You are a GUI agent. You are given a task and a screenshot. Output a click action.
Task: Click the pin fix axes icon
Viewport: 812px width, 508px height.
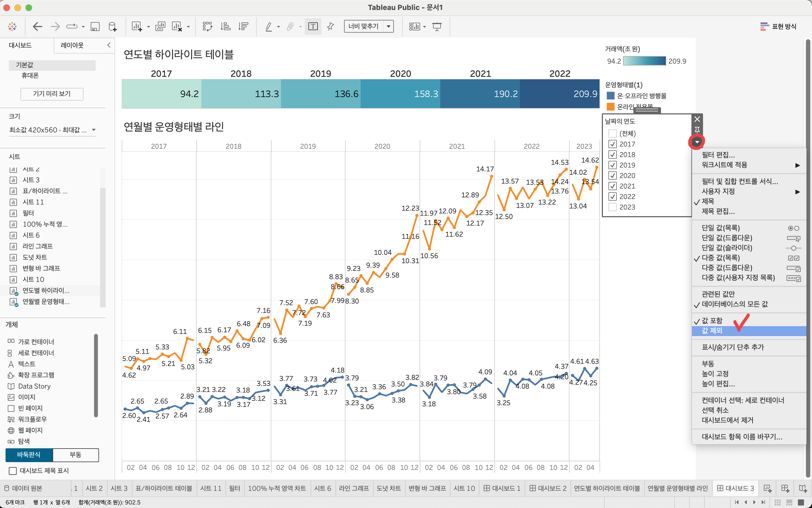click(330, 27)
